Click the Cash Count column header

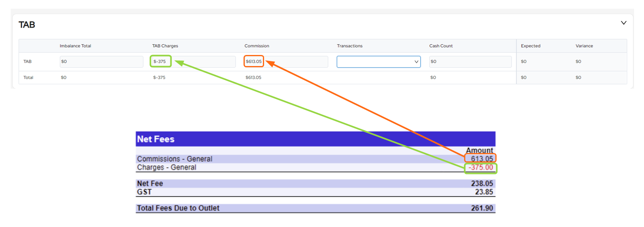[441, 46]
